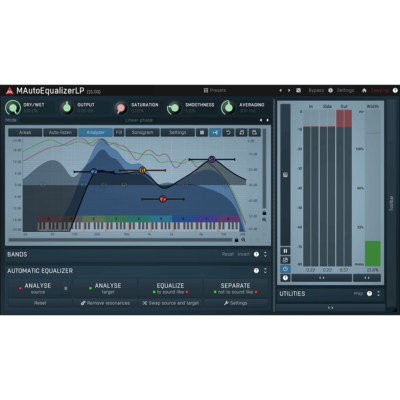Toggle the highlighted blue graph toolbar icon

click(x=215, y=132)
